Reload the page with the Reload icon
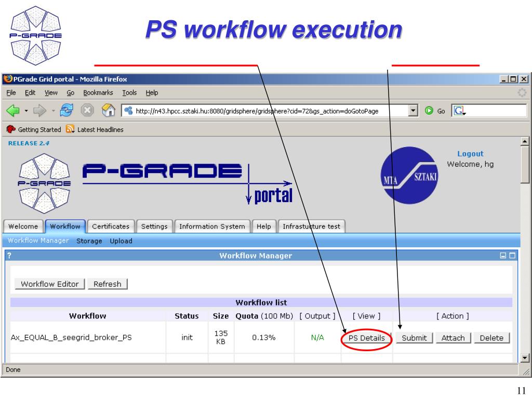This screenshot has width=532, height=399. pyautogui.click(x=66, y=110)
